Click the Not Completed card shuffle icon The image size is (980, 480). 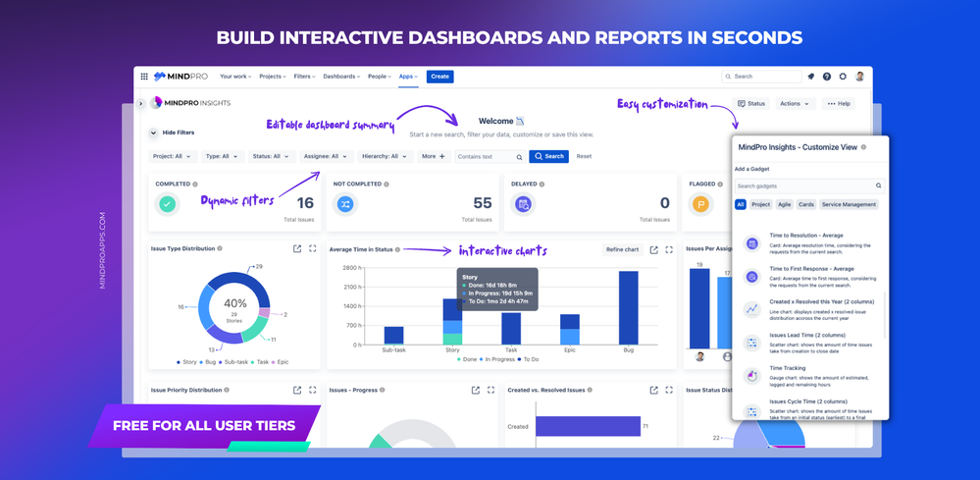pyautogui.click(x=345, y=204)
